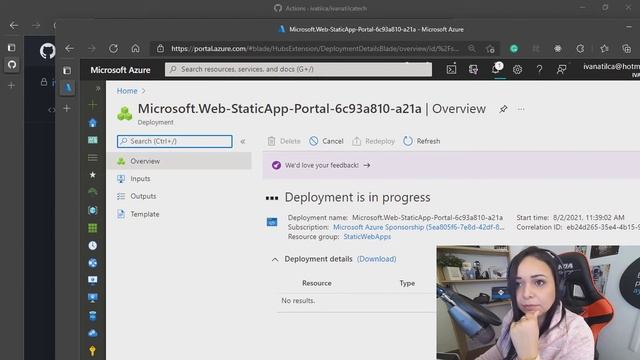Screen dimensions: 640x360
Task: Open the StaticWebApps resource group link
Action: tap(367, 237)
